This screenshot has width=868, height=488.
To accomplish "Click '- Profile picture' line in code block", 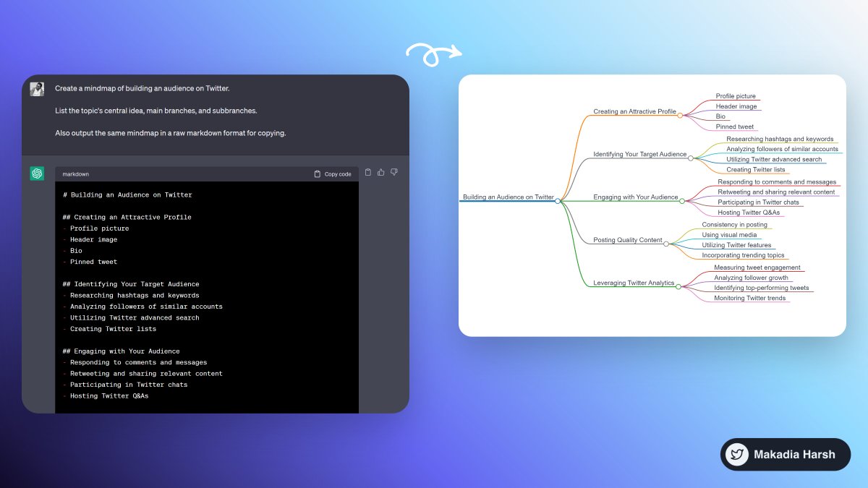I will (x=95, y=228).
